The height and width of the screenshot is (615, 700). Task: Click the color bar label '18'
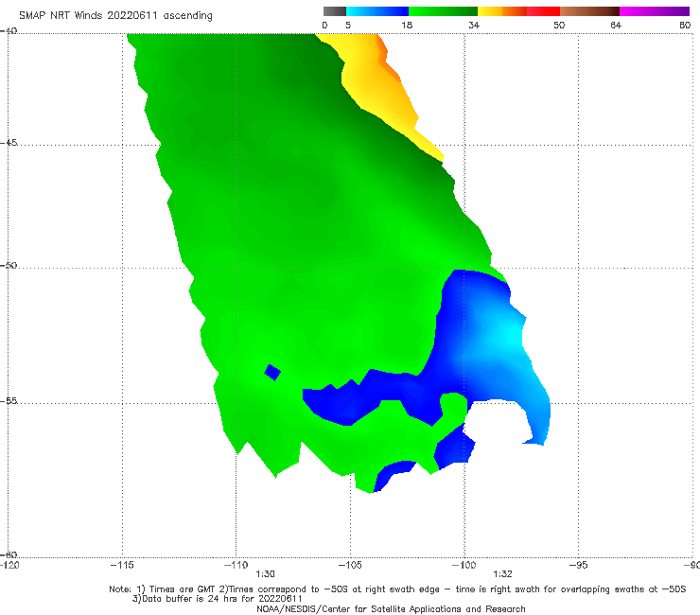click(x=407, y=25)
